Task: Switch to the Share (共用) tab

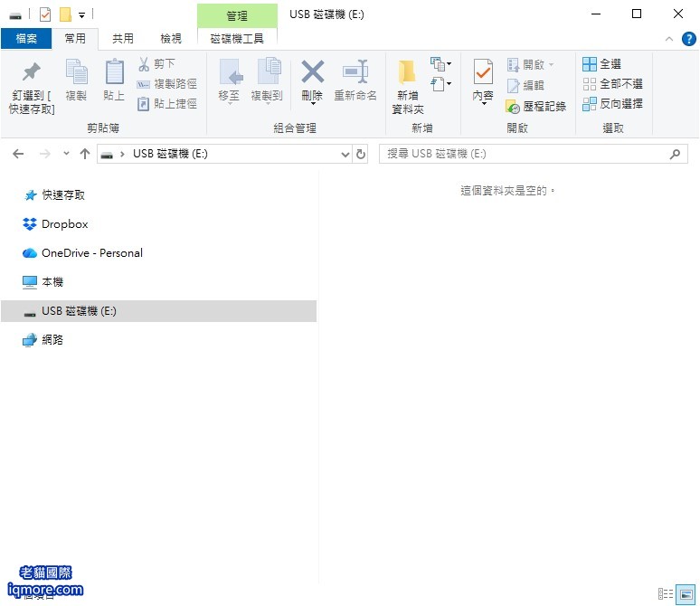Action: pos(123,38)
